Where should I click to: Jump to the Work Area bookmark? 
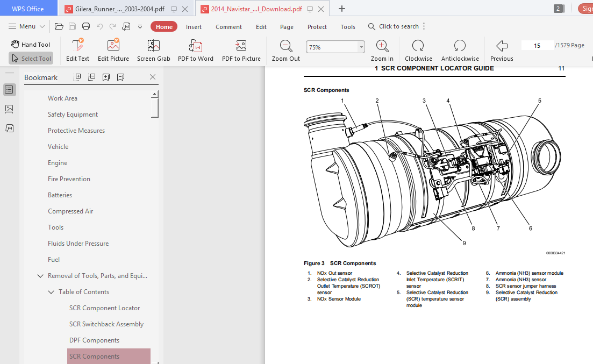pyautogui.click(x=62, y=98)
